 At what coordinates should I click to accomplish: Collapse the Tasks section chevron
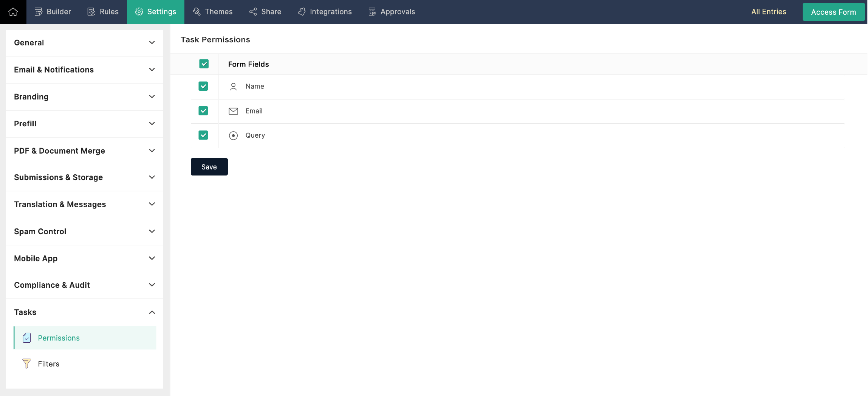tap(152, 312)
